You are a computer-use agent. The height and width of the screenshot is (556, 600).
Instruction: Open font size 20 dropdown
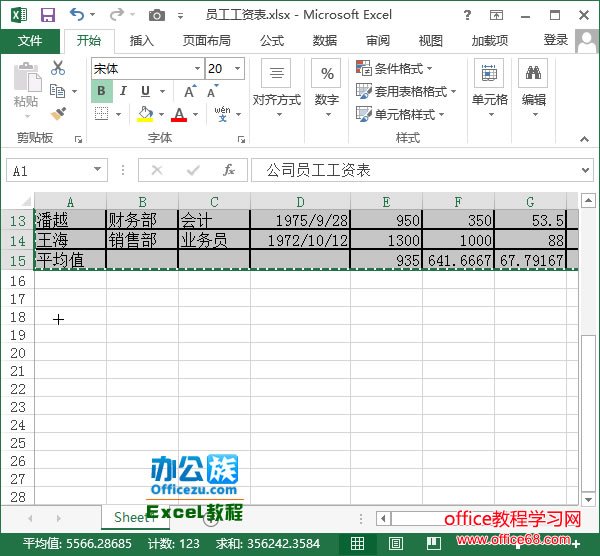pos(237,68)
